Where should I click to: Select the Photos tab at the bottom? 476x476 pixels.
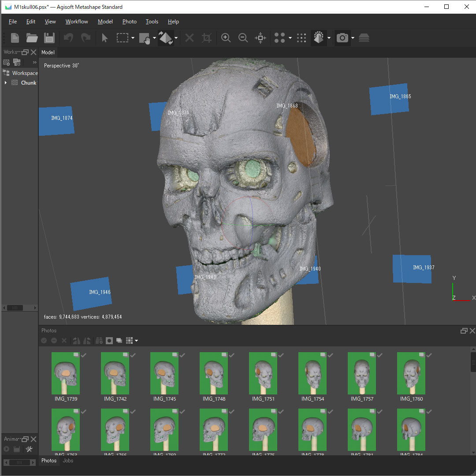point(49,461)
